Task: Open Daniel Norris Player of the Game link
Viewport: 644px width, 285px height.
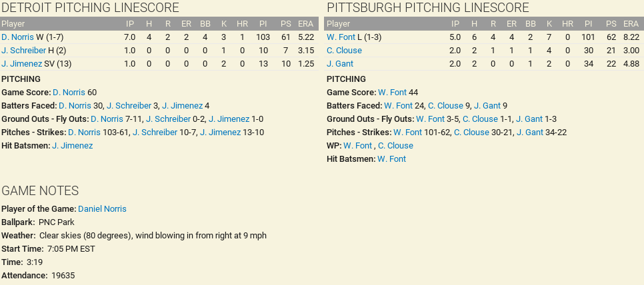Action: pyautogui.click(x=102, y=208)
